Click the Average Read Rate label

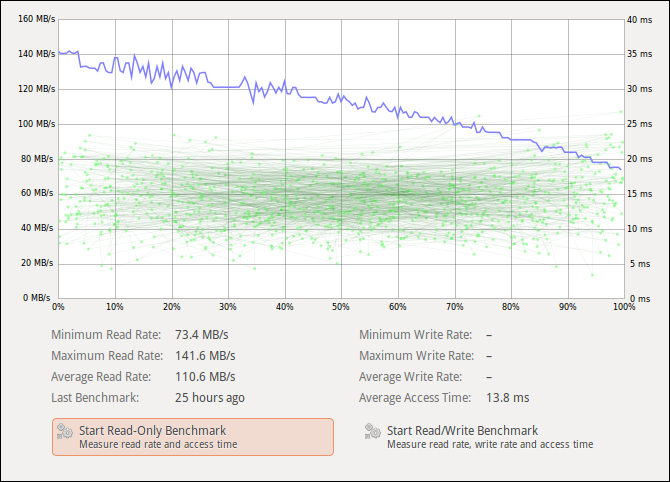[x=101, y=376]
